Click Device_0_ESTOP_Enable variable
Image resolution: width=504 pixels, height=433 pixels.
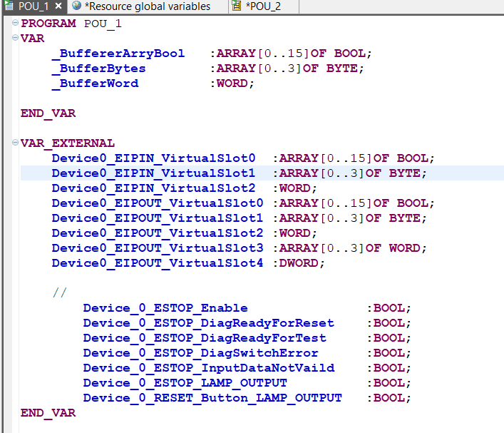click(x=165, y=308)
